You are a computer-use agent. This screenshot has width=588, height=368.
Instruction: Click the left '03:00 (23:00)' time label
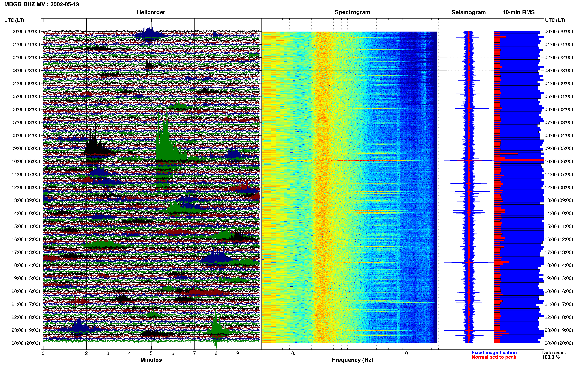(26, 71)
